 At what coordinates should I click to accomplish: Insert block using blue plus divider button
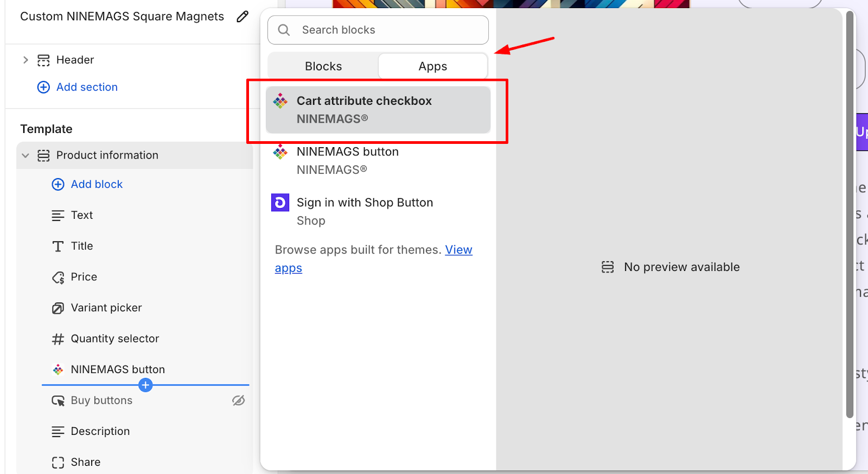pos(145,385)
